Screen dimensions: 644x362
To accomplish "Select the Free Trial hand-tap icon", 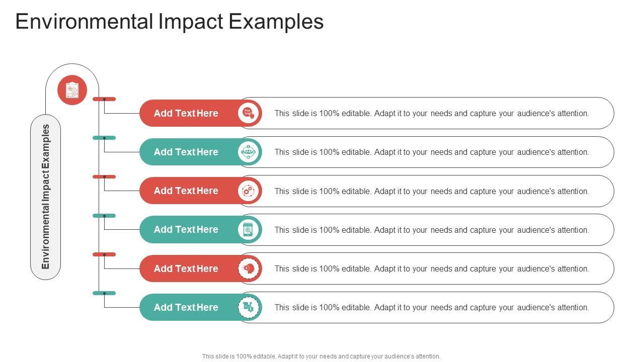I will pos(248,113).
